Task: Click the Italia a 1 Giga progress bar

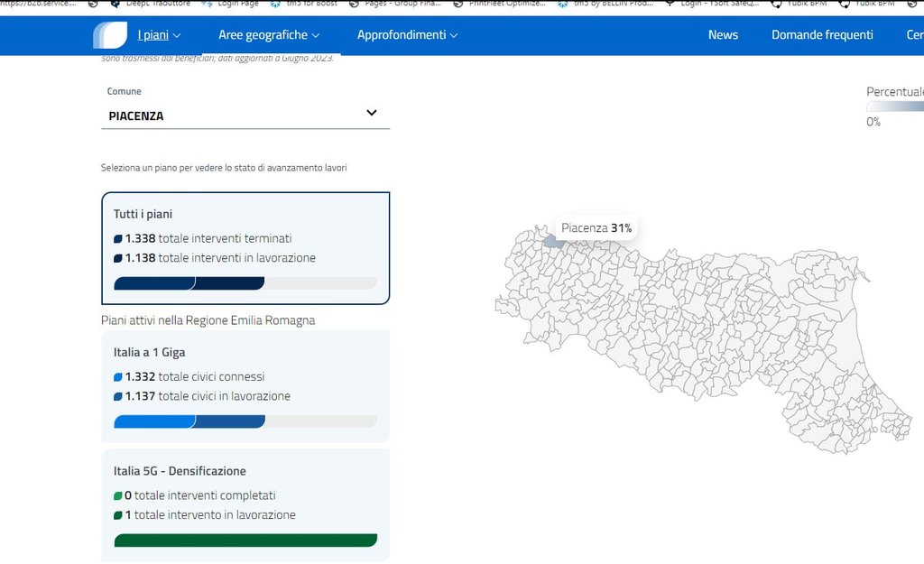Action: 245,421
